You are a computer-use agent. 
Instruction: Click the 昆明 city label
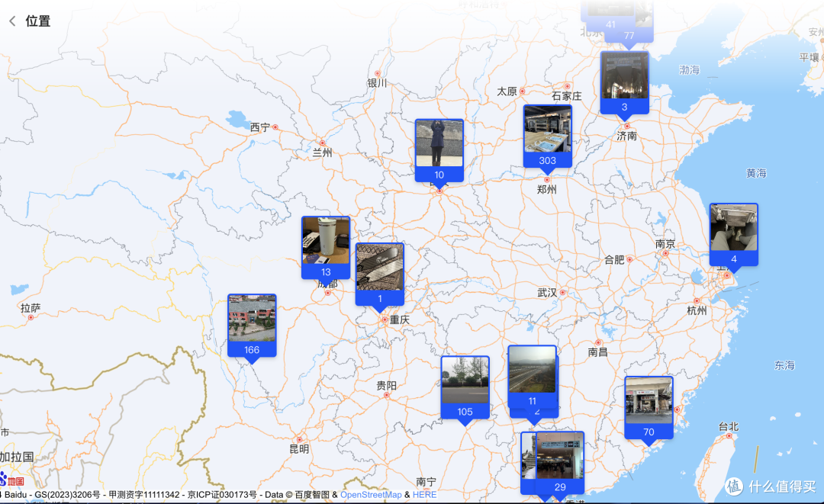point(299,449)
